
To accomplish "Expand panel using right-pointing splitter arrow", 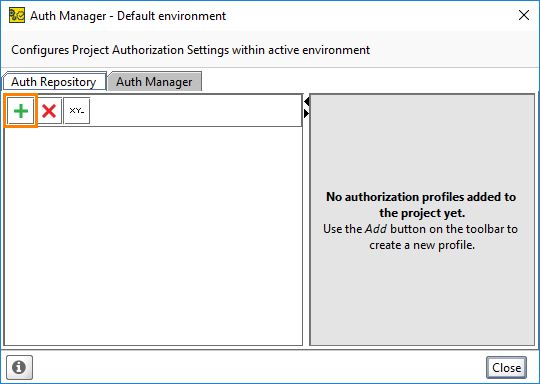I will (x=307, y=113).
